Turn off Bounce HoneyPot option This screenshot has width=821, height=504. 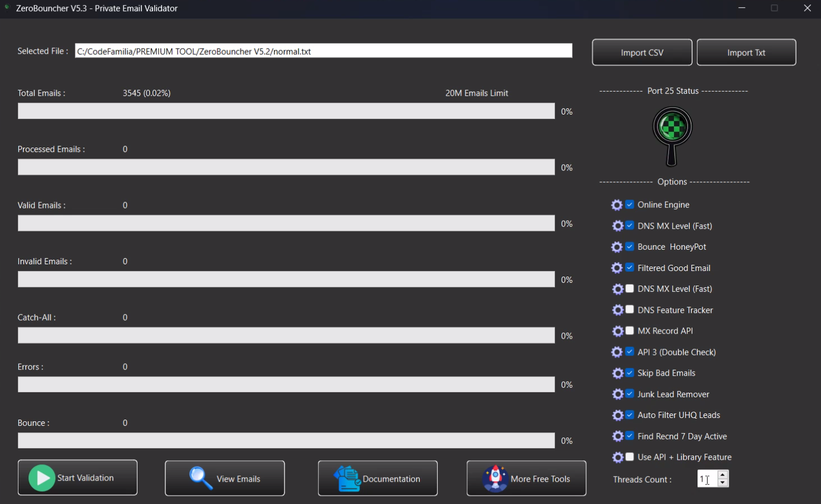click(630, 246)
